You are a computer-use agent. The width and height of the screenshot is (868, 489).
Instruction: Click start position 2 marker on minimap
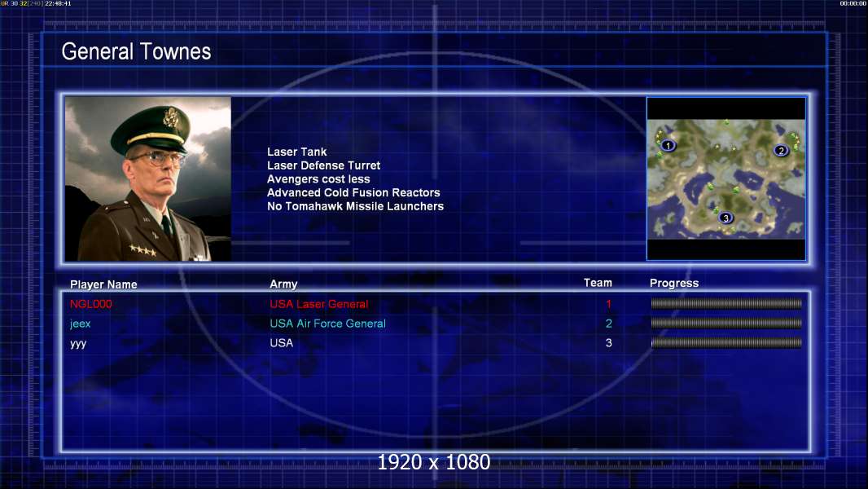coord(781,150)
